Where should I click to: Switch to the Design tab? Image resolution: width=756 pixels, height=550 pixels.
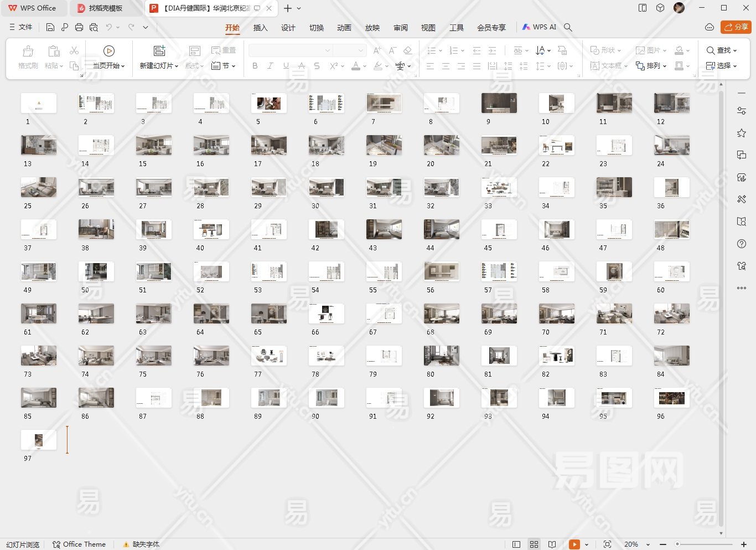(x=288, y=28)
